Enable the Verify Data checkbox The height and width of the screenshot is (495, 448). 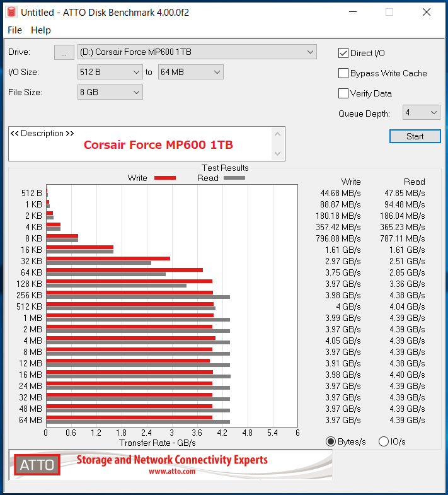pyautogui.click(x=343, y=93)
